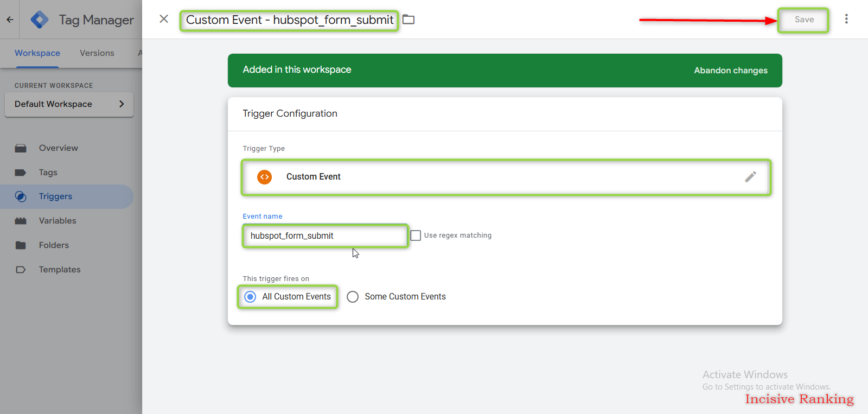Click the Triggers icon in sidebar
This screenshot has width=868, height=414.
coord(21,196)
